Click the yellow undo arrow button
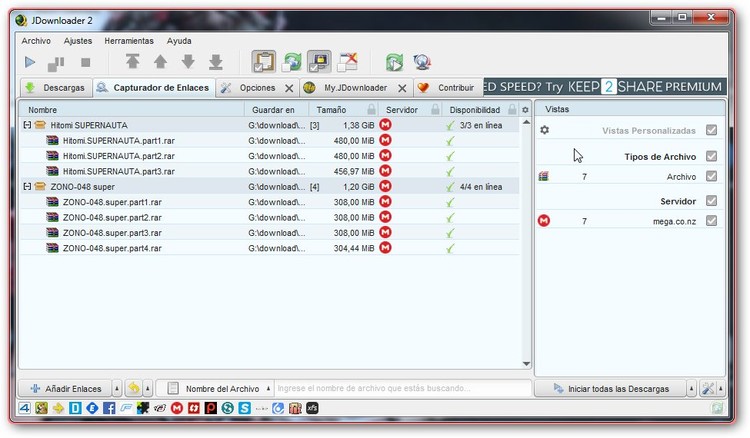This screenshot has width=750, height=438. [134, 389]
